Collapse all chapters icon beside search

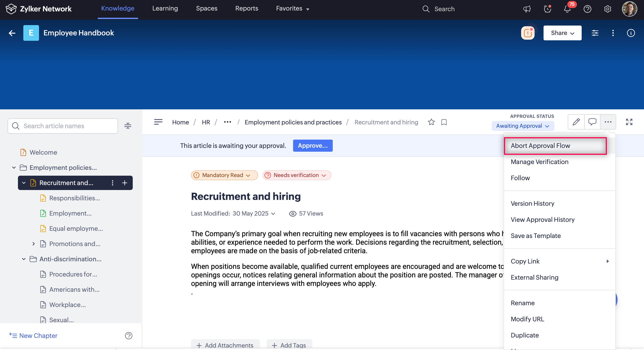coord(128,126)
